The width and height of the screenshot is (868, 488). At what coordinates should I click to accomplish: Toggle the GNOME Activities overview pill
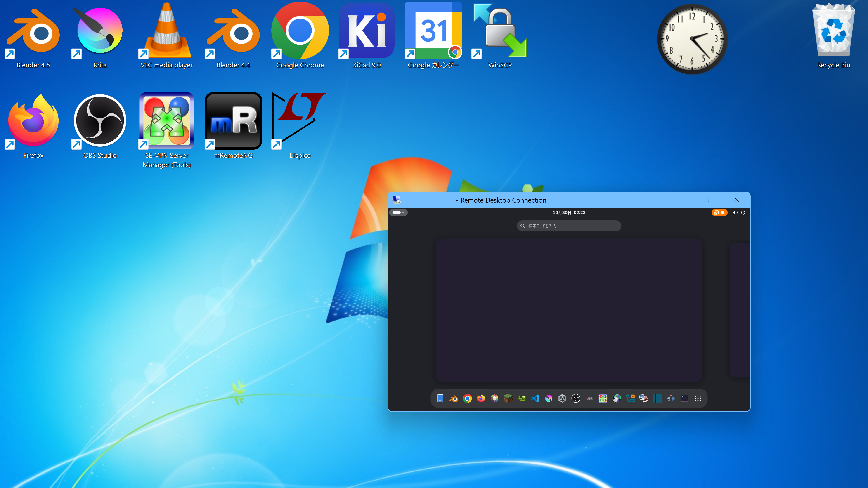tap(398, 212)
